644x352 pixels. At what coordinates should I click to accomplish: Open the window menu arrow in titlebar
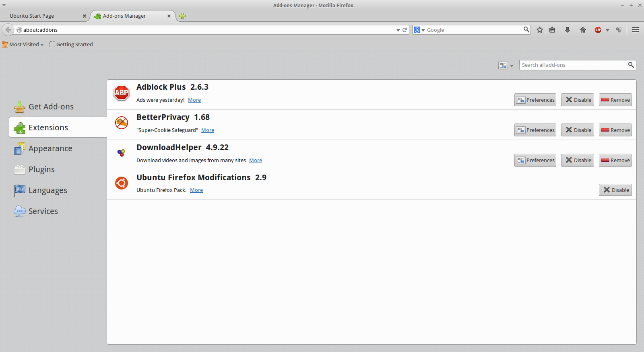click(4, 5)
